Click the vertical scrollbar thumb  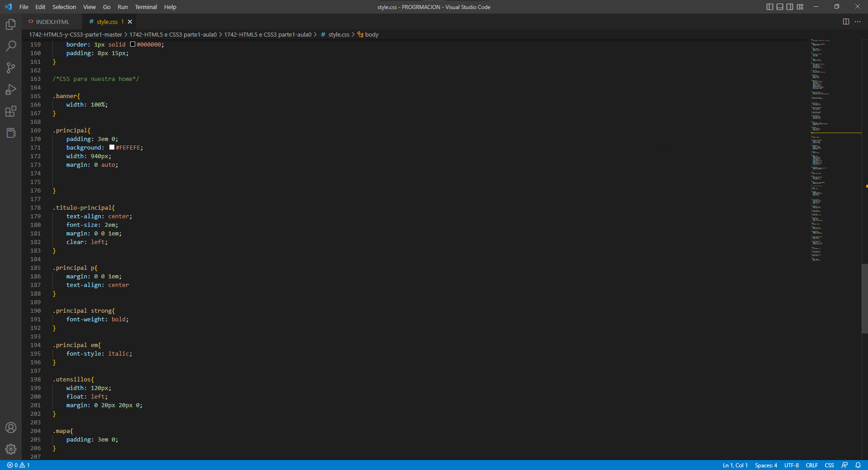[864, 298]
